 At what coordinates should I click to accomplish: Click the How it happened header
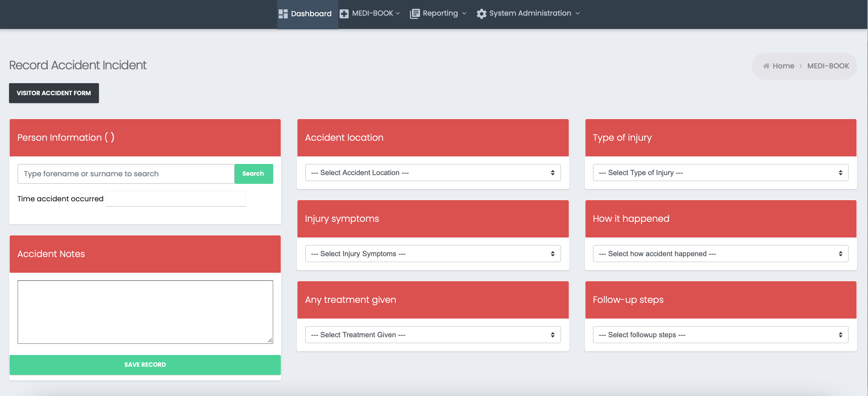pyautogui.click(x=721, y=219)
